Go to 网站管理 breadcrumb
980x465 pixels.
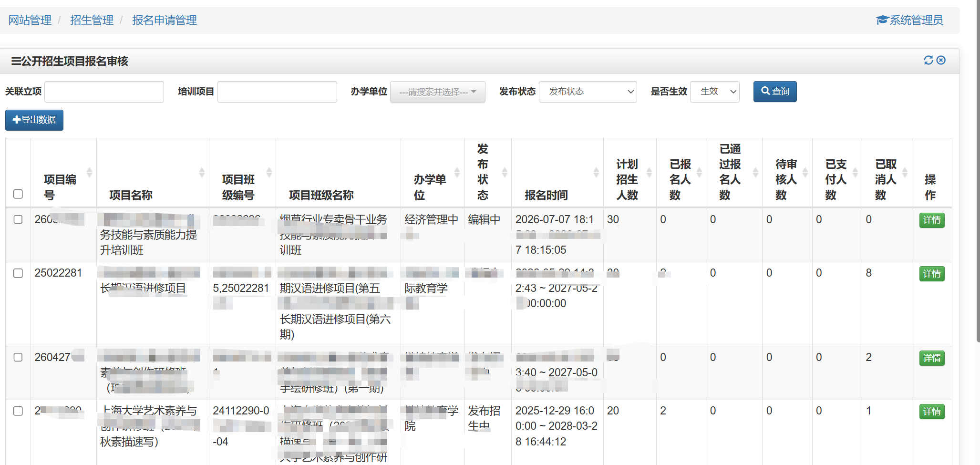pyautogui.click(x=30, y=20)
